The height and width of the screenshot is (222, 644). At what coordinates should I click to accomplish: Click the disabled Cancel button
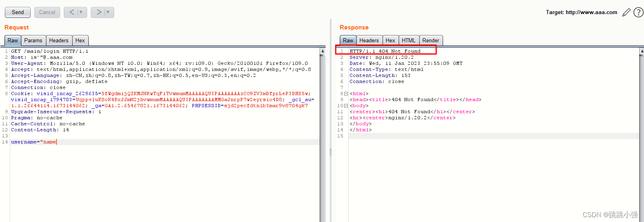point(47,12)
